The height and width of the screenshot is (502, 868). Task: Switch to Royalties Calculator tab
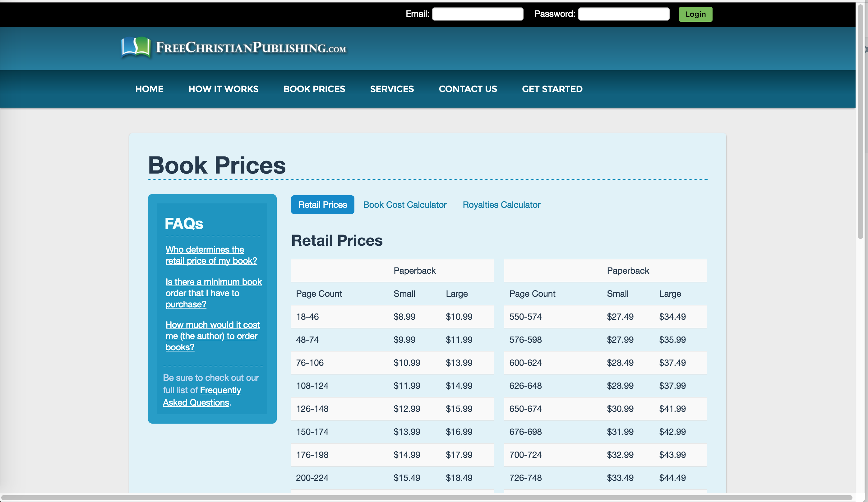pos(501,205)
